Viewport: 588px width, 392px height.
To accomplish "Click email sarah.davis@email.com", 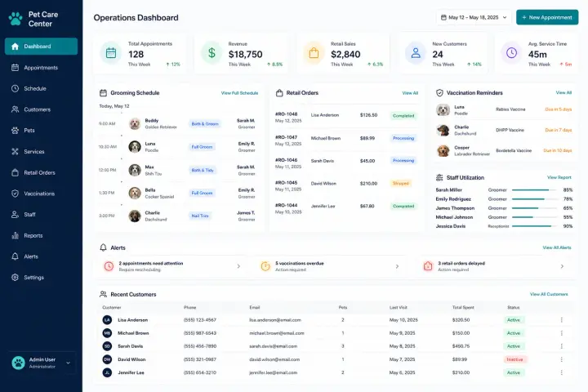I will [274, 346].
